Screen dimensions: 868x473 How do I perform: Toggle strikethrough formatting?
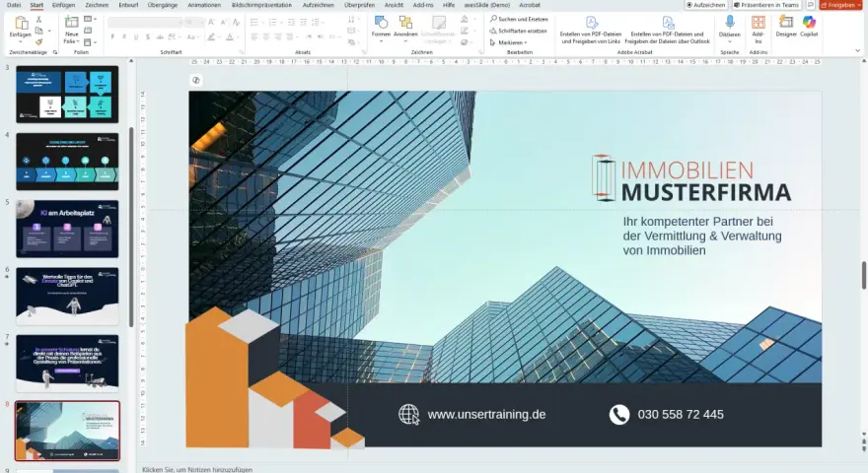(x=160, y=37)
